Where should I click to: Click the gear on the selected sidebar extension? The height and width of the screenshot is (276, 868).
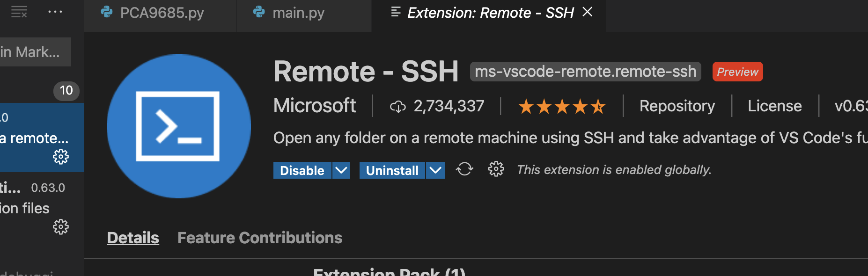[61, 157]
